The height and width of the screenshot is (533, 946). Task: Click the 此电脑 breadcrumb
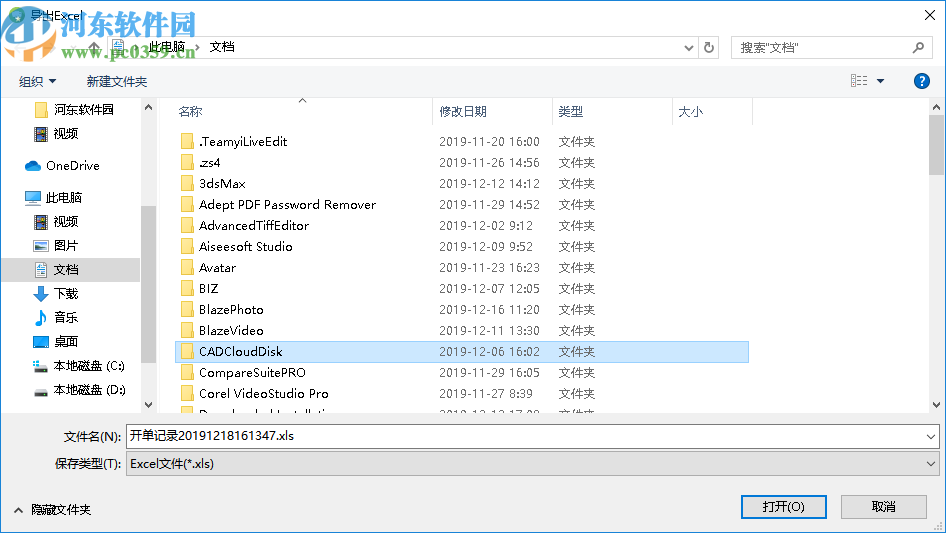pos(167,47)
